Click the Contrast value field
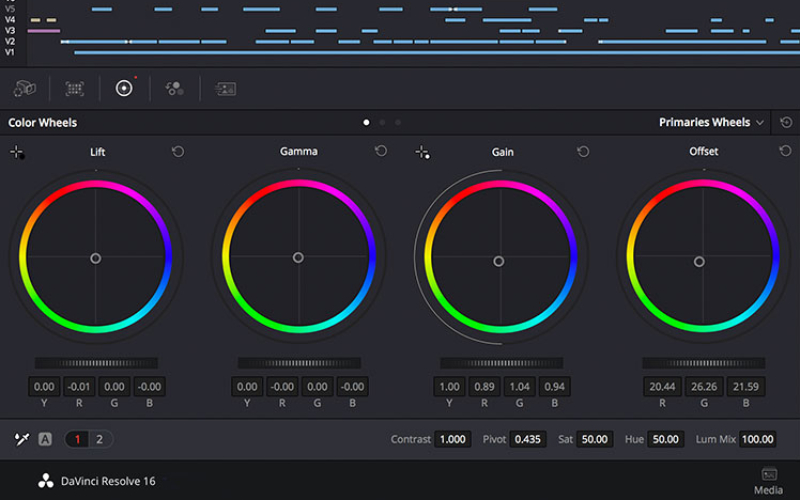This screenshot has width=800, height=500. 453,439
